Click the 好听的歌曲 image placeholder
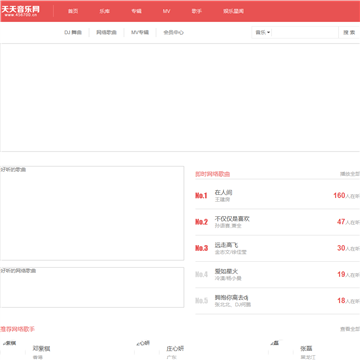The width and height of the screenshot is (360, 360). [x=92, y=213]
